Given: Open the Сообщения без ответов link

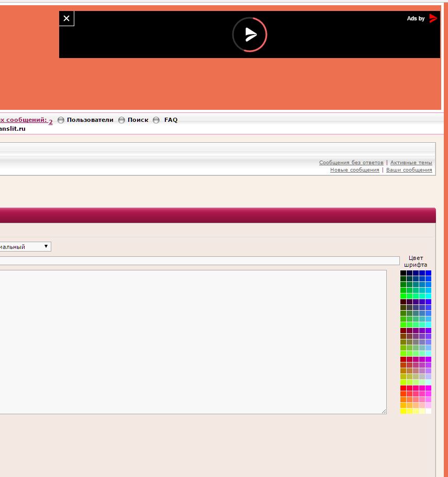Looking at the screenshot, I should tap(351, 163).
